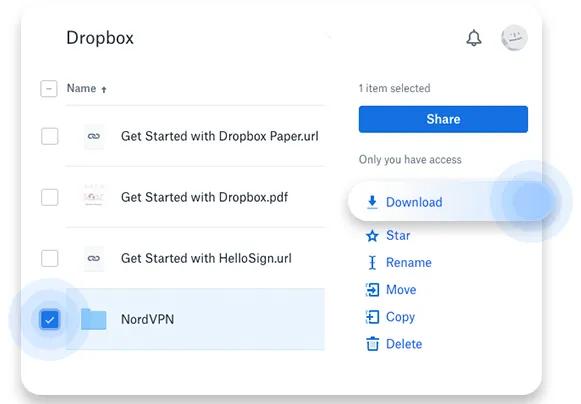581x404 pixels.
Task: Open Get Started with HelloSign.url
Action: [x=206, y=258]
